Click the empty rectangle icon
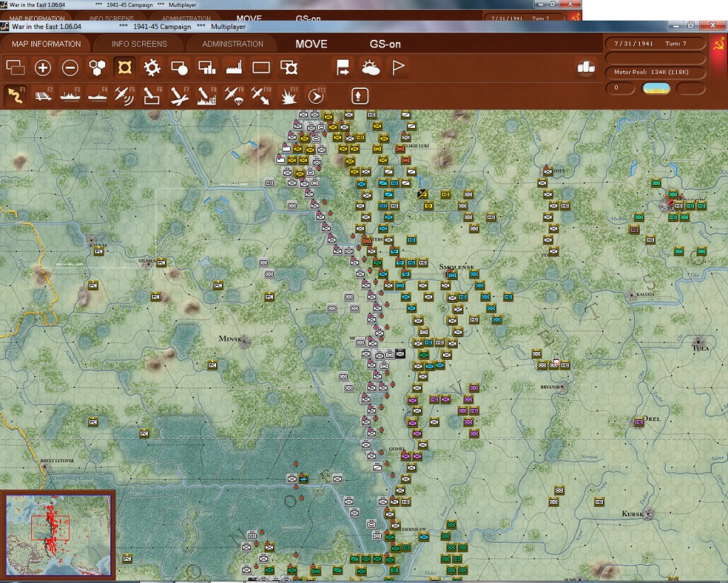Viewport: 728px width, 583px height. point(261,68)
